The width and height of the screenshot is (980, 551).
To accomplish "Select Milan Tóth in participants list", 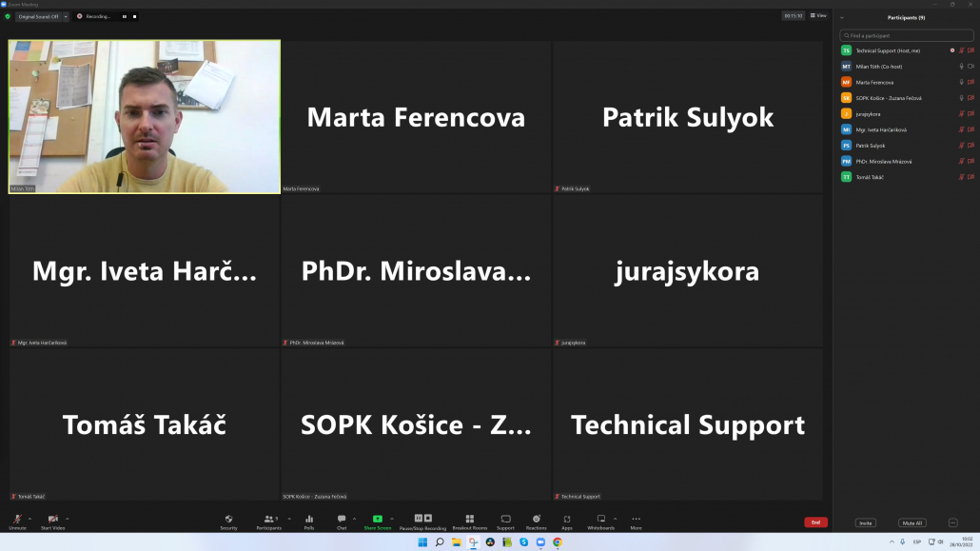I will point(879,67).
